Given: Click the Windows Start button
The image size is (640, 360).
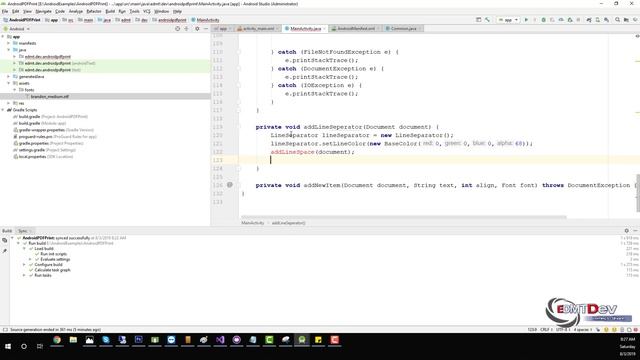Looking at the screenshot, I should coord(8,346).
